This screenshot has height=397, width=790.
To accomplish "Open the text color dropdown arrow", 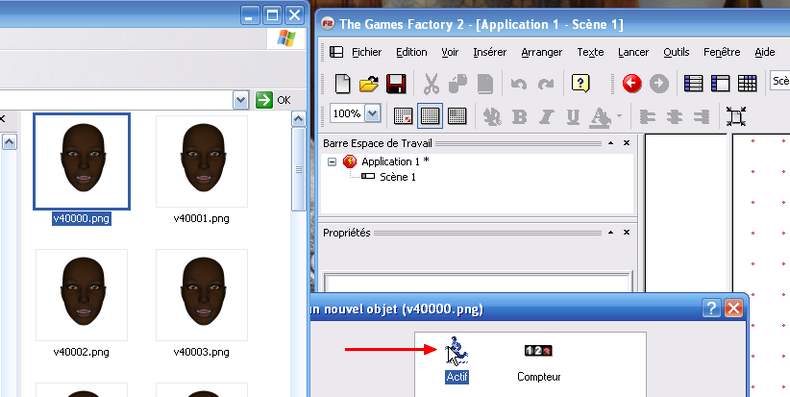I will click(619, 116).
